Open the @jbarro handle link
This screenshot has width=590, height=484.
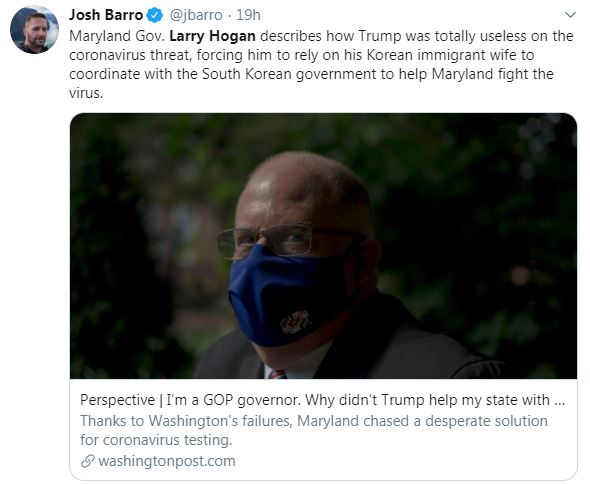point(196,15)
